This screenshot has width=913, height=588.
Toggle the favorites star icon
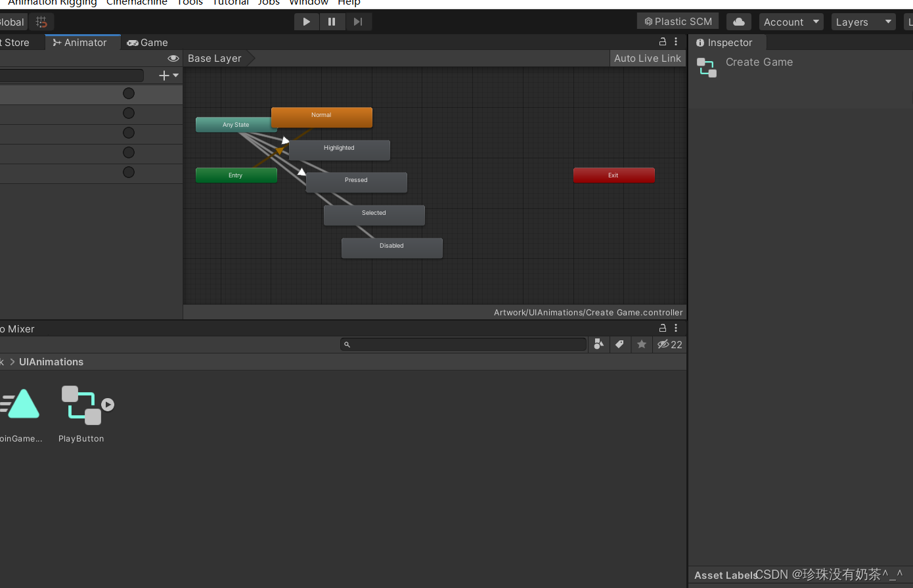pyautogui.click(x=642, y=344)
